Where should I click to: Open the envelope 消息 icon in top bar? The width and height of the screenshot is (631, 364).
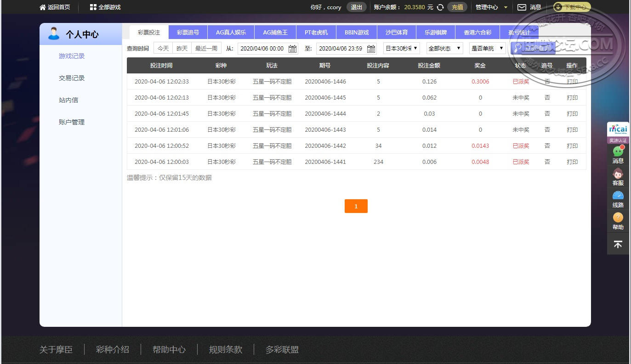pyautogui.click(x=522, y=7)
